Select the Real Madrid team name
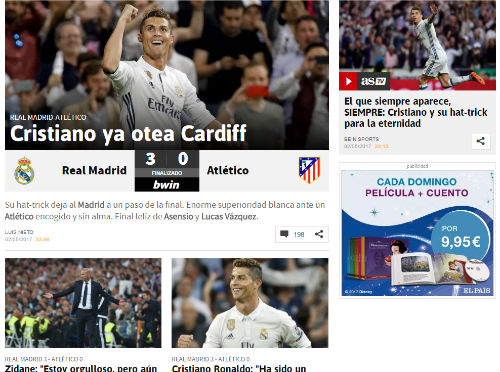 (94, 170)
